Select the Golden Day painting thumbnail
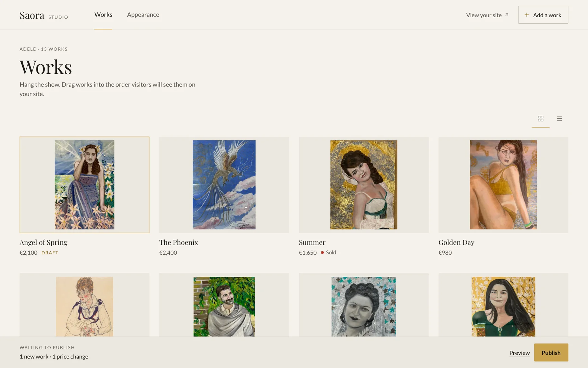Viewport: 588px width, 368px height. coord(503,185)
